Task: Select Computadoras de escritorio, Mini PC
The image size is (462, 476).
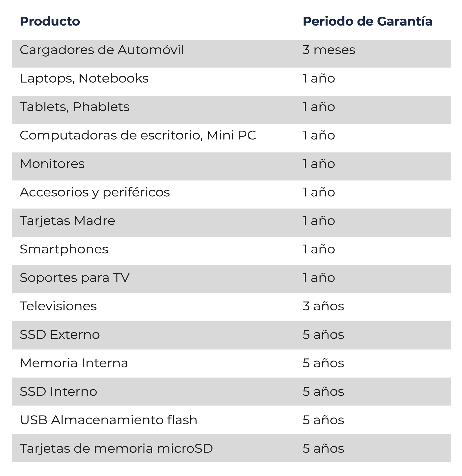Action: (138, 135)
